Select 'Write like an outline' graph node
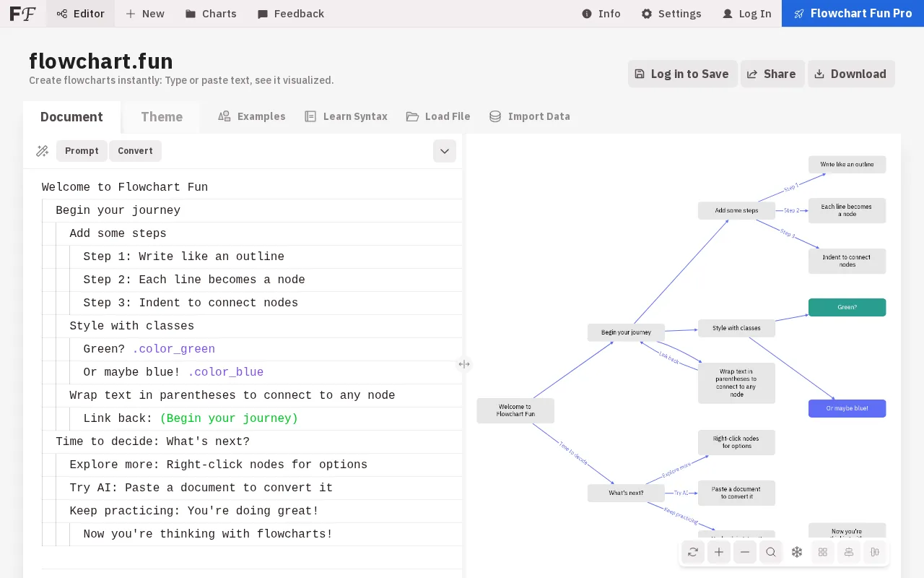 pos(847,164)
